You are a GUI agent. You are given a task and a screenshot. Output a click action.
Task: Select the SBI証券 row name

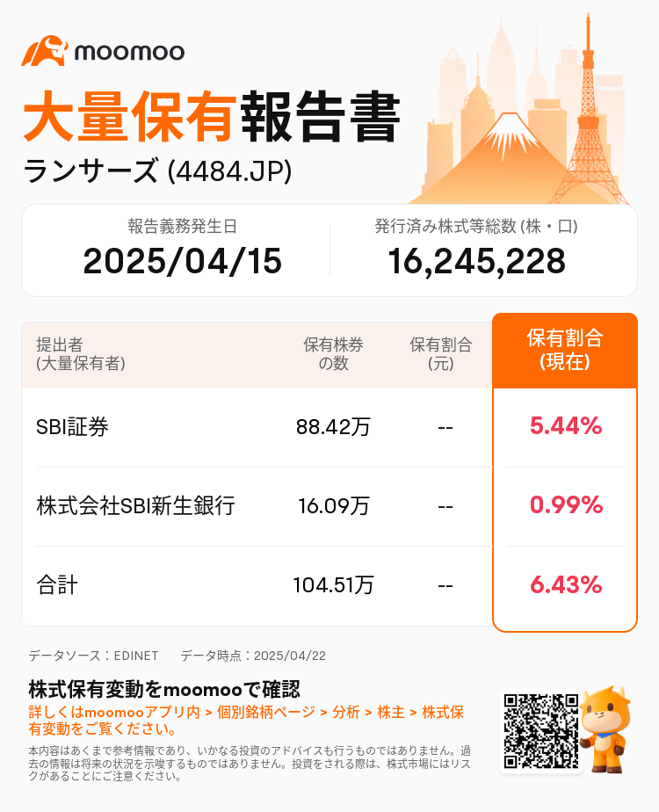click(72, 427)
